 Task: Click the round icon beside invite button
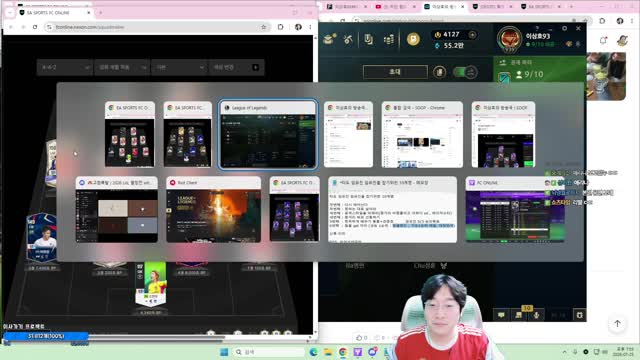pyautogui.click(x=439, y=72)
